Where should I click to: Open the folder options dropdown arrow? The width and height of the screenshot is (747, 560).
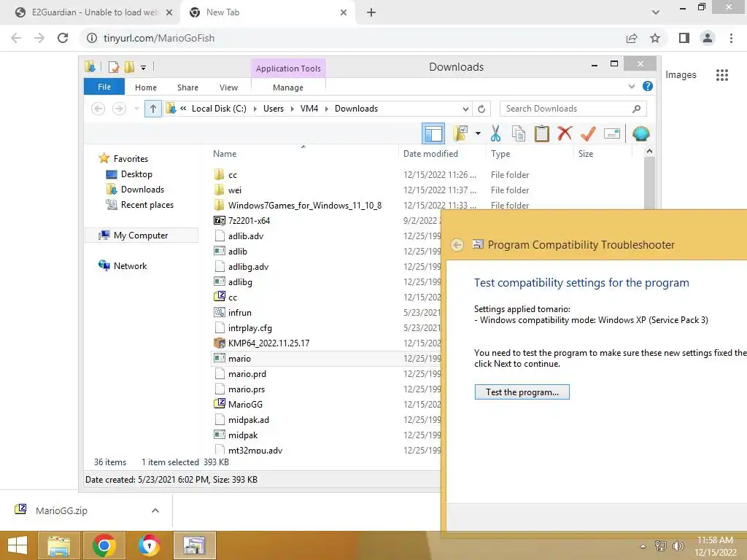[478, 134]
